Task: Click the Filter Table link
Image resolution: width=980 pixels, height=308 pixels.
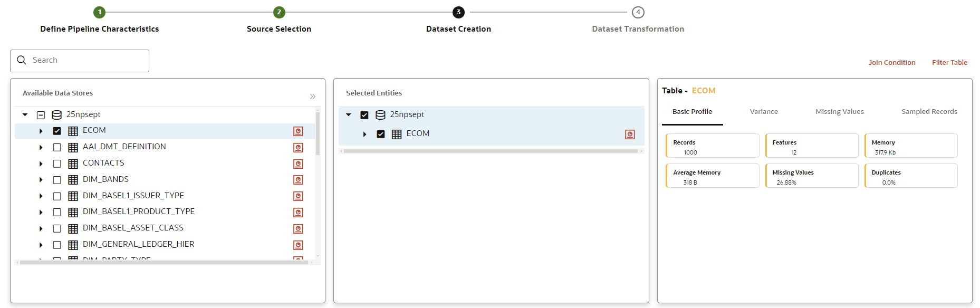Action: point(949,62)
